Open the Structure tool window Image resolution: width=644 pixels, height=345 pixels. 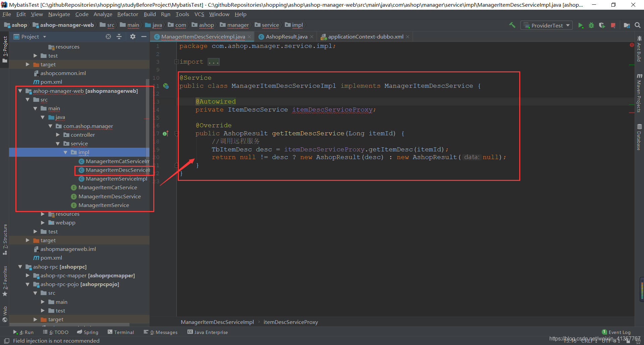(5, 239)
